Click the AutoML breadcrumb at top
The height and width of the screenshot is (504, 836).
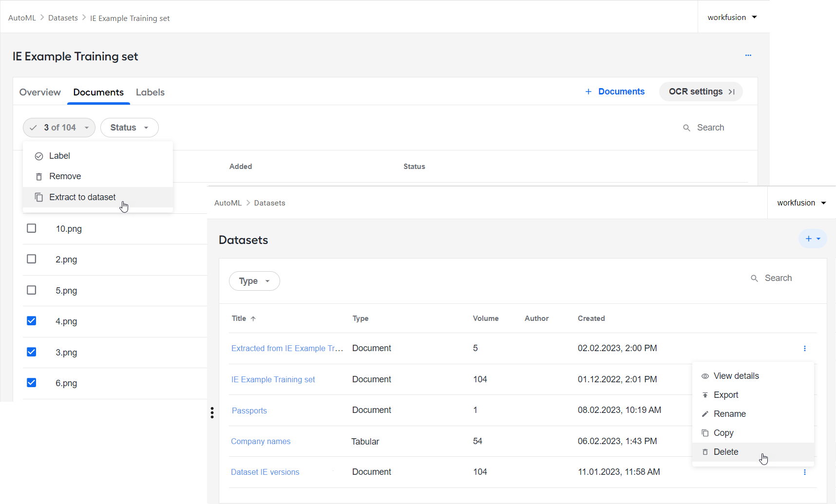point(22,18)
